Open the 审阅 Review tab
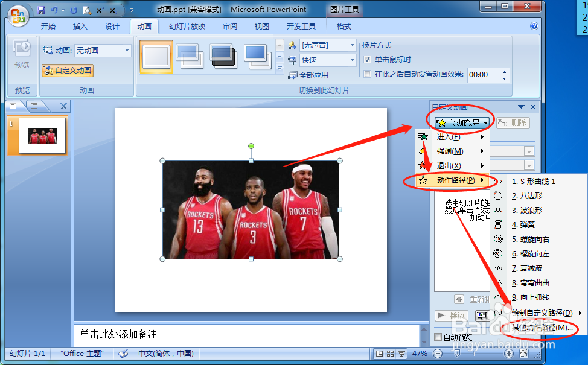The width and height of the screenshot is (588, 365). pyautogui.click(x=230, y=26)
